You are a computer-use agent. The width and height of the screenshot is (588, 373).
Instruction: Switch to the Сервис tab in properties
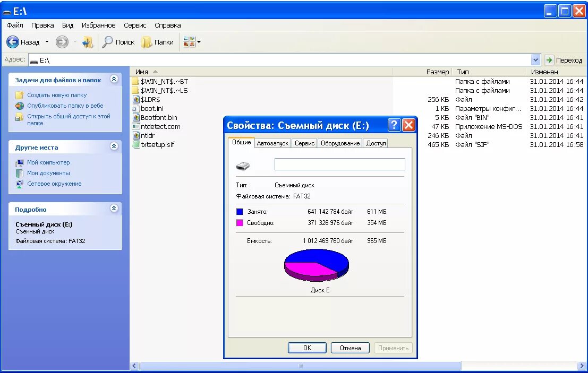coord(304,143)
